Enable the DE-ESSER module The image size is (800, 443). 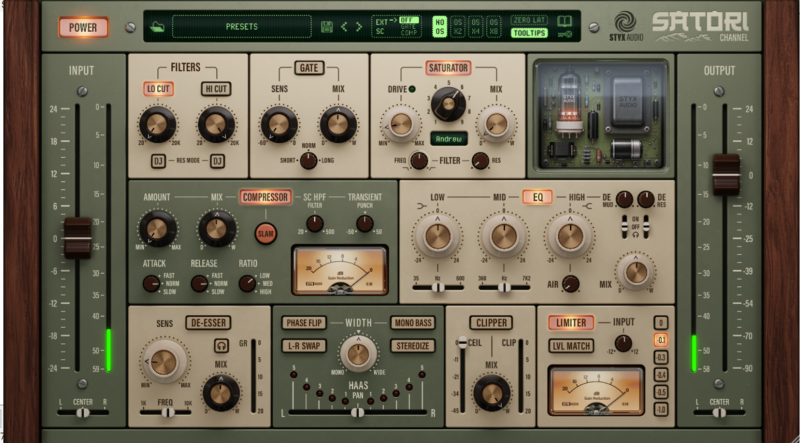pos(208,323)
